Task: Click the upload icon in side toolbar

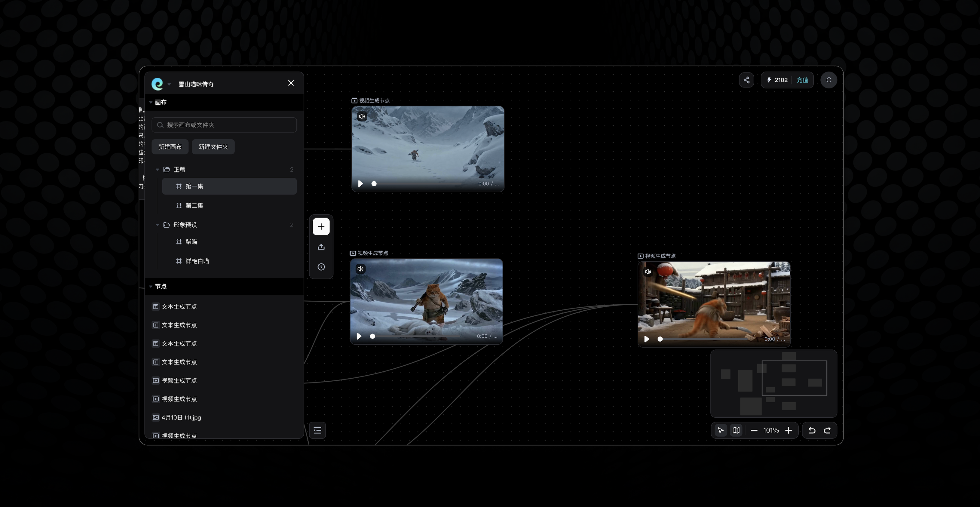Action: point(321,247)
